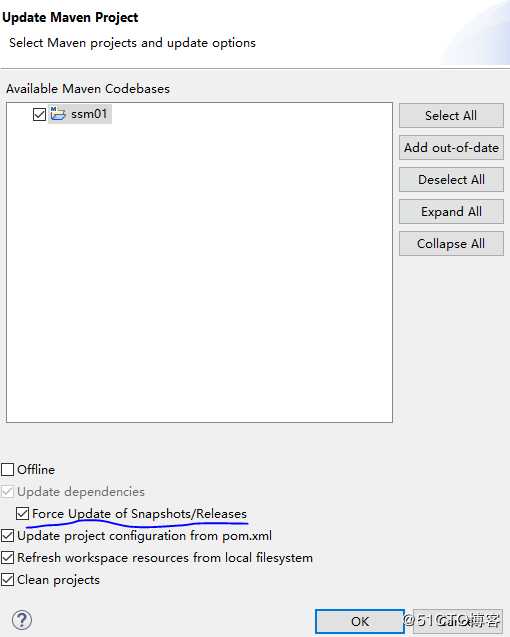Viewport: 510px width, 637px height.
Task: Click the help question mark icon
Action: click(22, 620)
